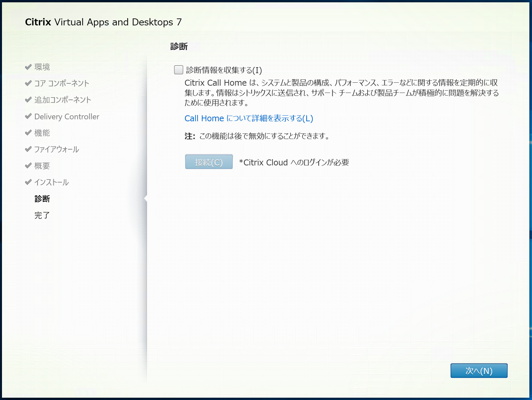Viewport: 532px width, 400px height.
Task: Click the 次へ(N) button
Action: [x=479, y=371]
